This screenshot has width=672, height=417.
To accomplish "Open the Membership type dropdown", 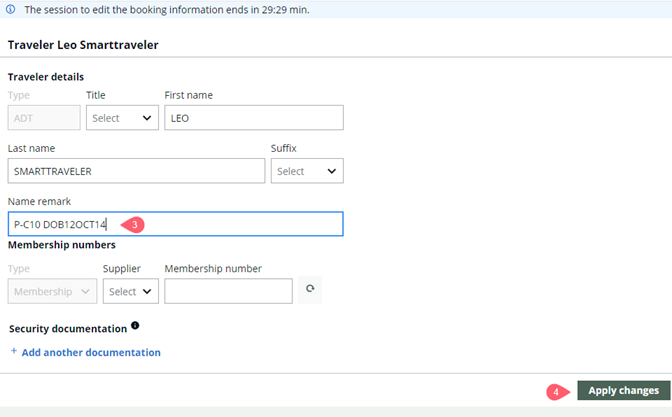I will (x=52, y=291).
